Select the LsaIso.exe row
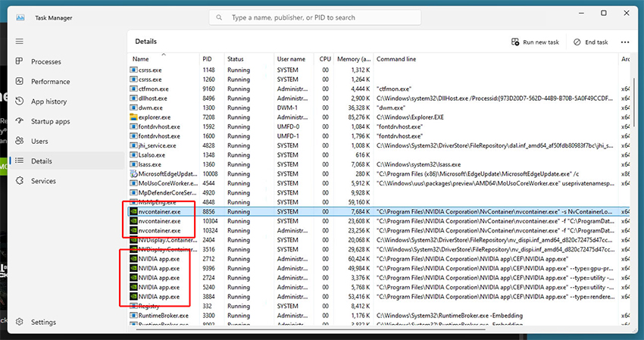Screen dimensions: 644x340 [379, 154]
